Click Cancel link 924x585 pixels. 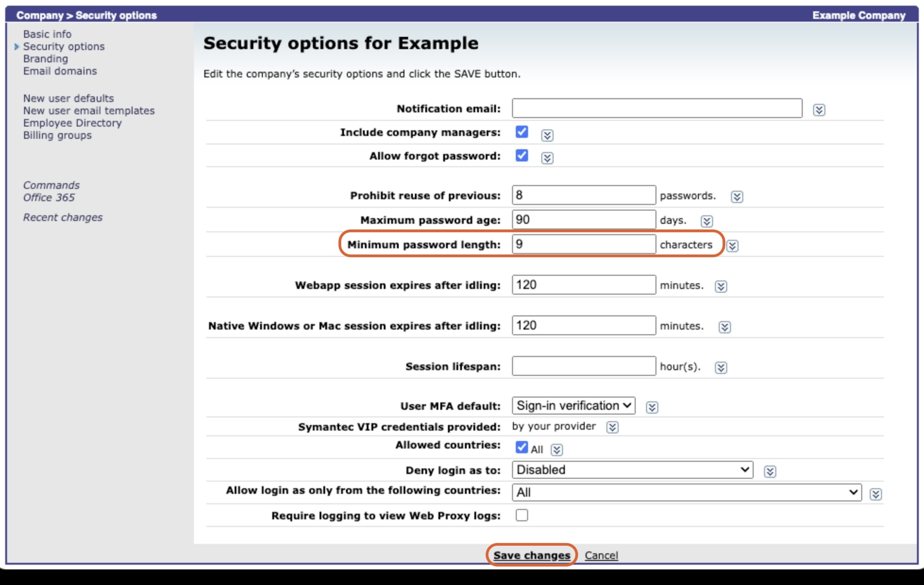(x=601, y=555)
